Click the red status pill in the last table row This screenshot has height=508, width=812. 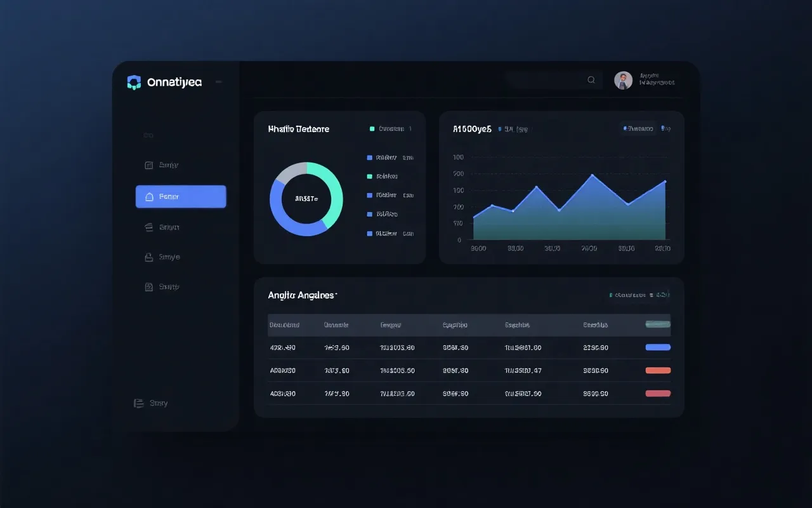657,393
